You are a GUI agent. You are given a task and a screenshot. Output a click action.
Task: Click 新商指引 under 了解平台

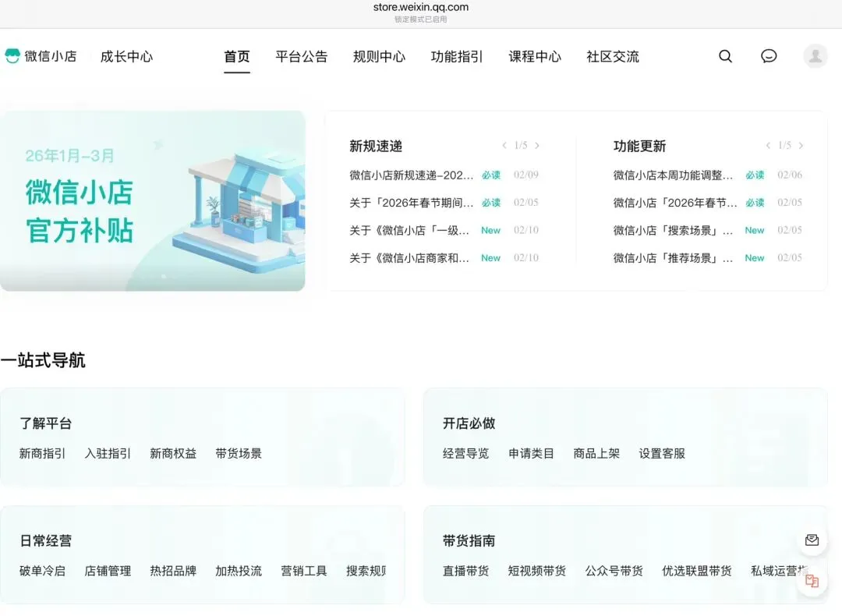42,453
